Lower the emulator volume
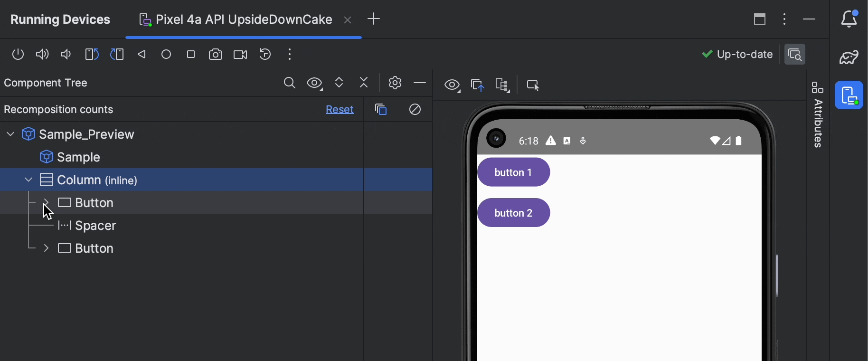This screenshot has width=868, height=361. pos(66,55)
